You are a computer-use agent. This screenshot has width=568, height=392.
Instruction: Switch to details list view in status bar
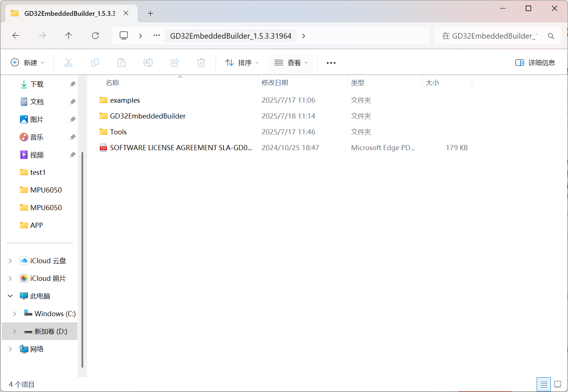tap(544, 384)
